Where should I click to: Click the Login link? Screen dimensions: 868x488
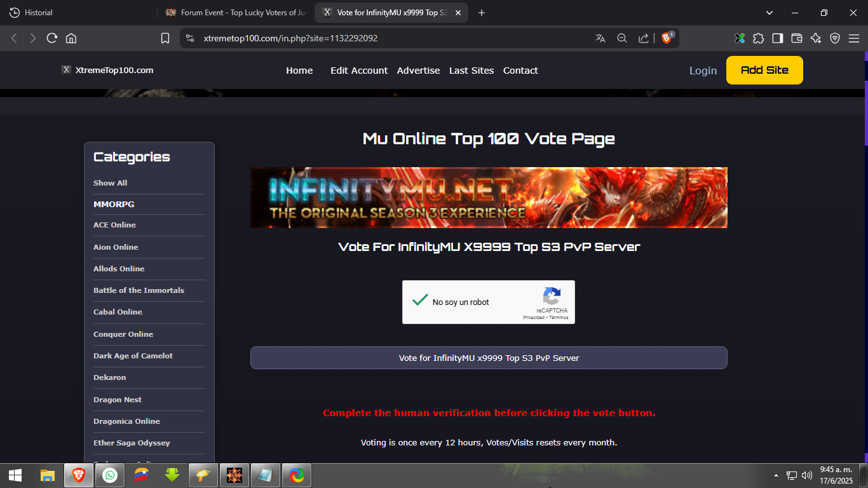pyautogui.click(x=703, y=71)
